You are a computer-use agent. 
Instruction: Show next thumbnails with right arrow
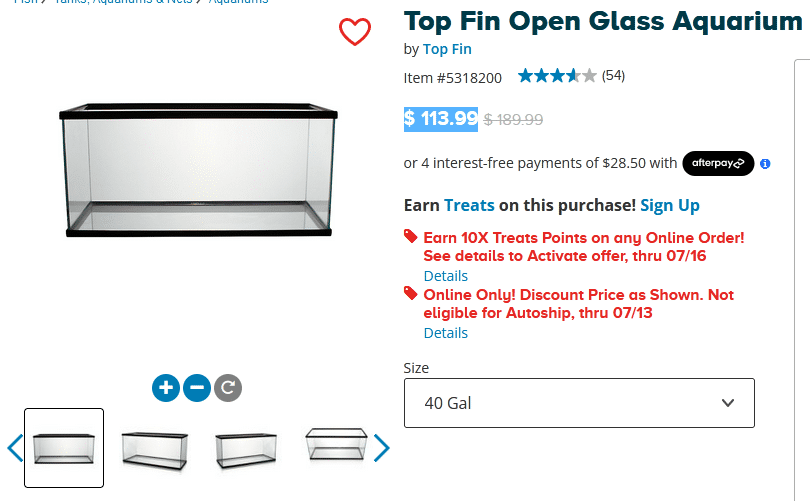coord(381,447)
